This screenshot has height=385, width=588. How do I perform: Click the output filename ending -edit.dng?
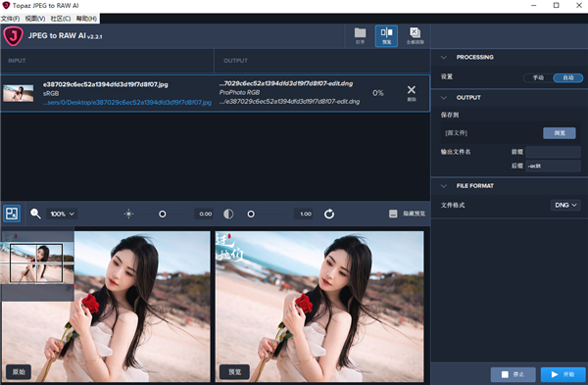pos(286,83)
